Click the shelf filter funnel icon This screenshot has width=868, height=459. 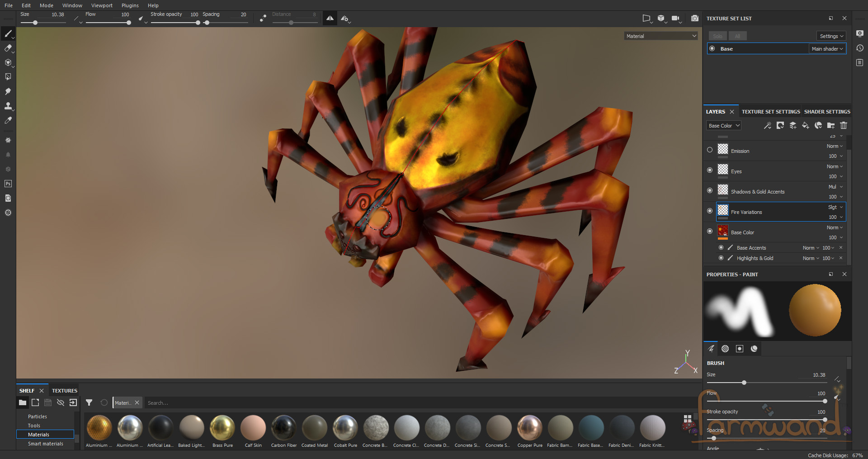[89, 402]
